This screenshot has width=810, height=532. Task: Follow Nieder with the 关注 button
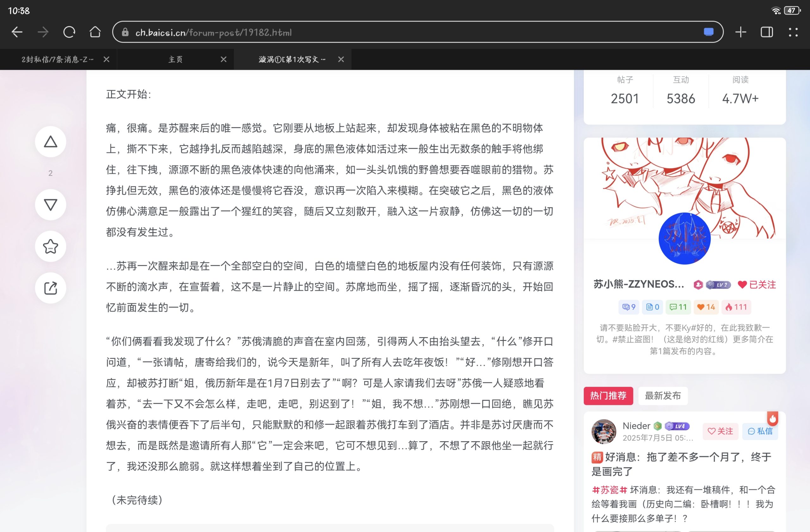point(720,431)
